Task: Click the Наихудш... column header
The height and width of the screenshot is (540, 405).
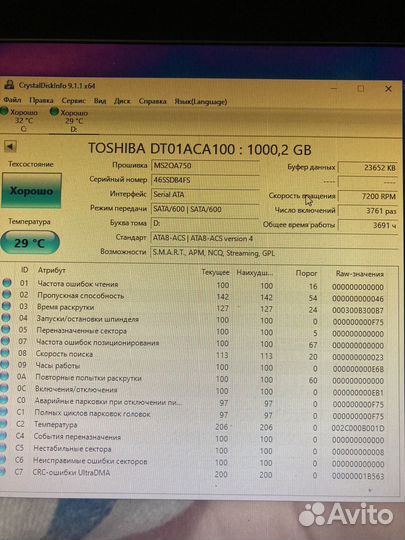Action: coord(255,273)
